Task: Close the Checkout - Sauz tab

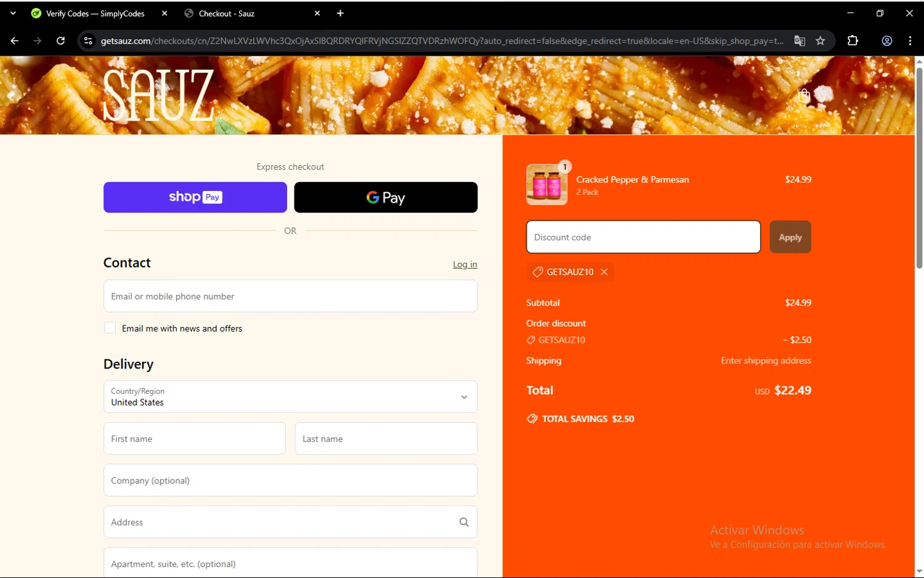Action: [x=317, y=13]
